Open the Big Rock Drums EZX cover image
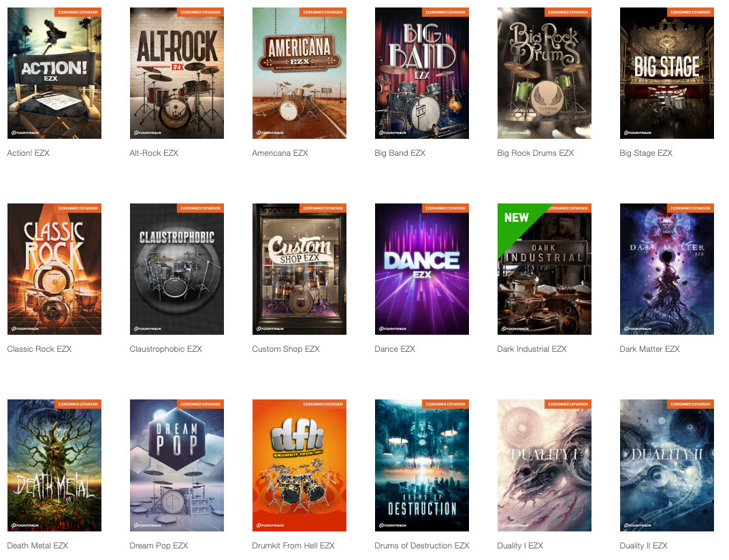 [545, 73]
